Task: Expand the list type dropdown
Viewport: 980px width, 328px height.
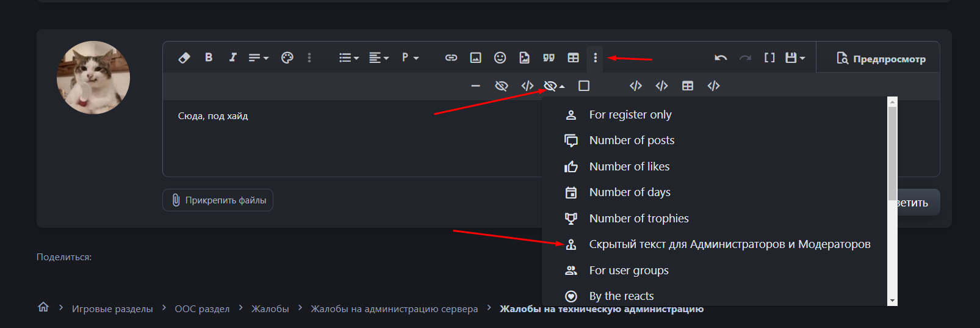Action: [348, 57]
